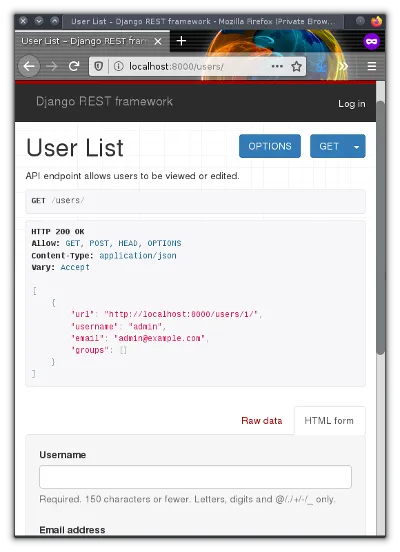
Task: Click the Forward arrow in toolbar
Action: pos(52,66)
